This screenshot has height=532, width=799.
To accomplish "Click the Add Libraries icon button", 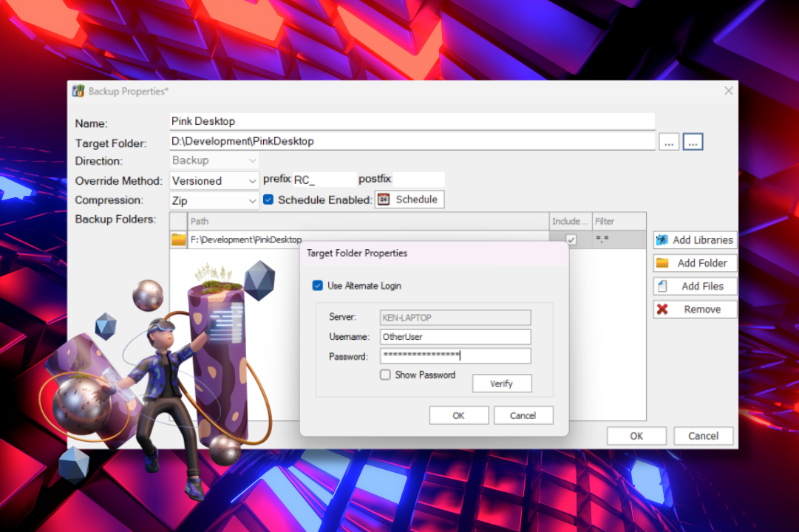I will [x=662, y=240].
